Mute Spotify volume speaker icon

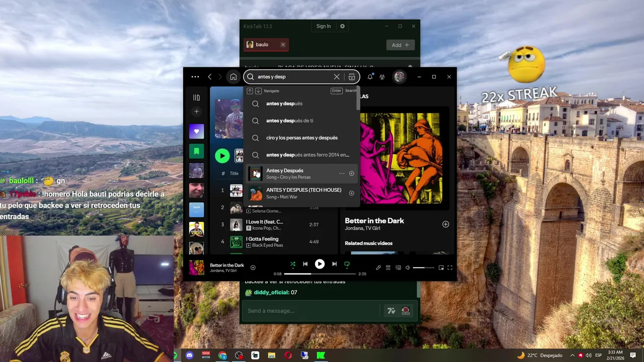click(x=408, y=268)
